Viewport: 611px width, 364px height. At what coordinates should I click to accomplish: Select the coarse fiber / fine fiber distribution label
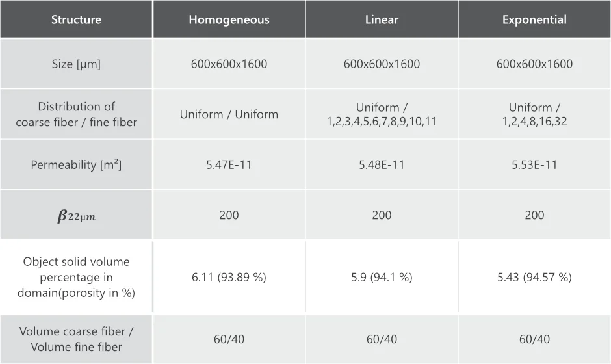coord(76,114)
